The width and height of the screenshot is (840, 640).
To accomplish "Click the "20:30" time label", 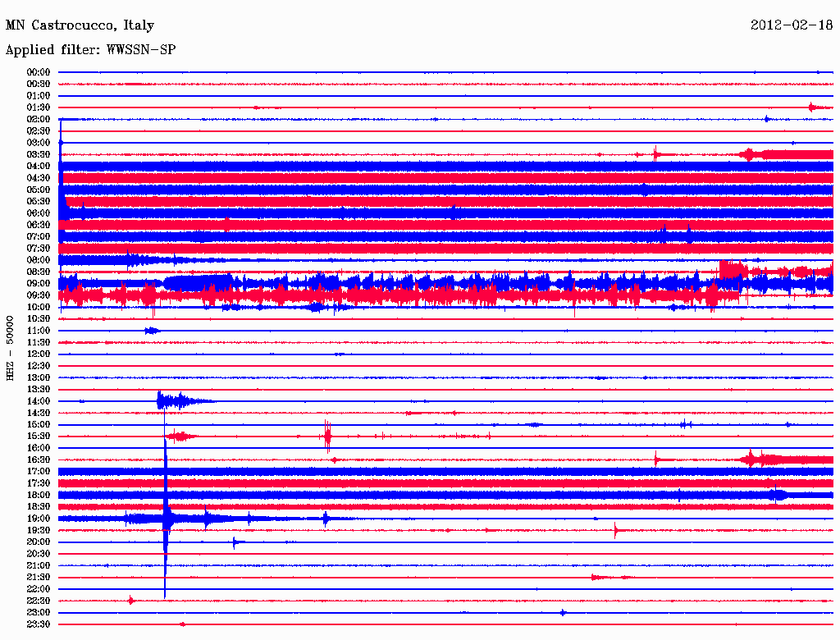I will coord(38,554).
